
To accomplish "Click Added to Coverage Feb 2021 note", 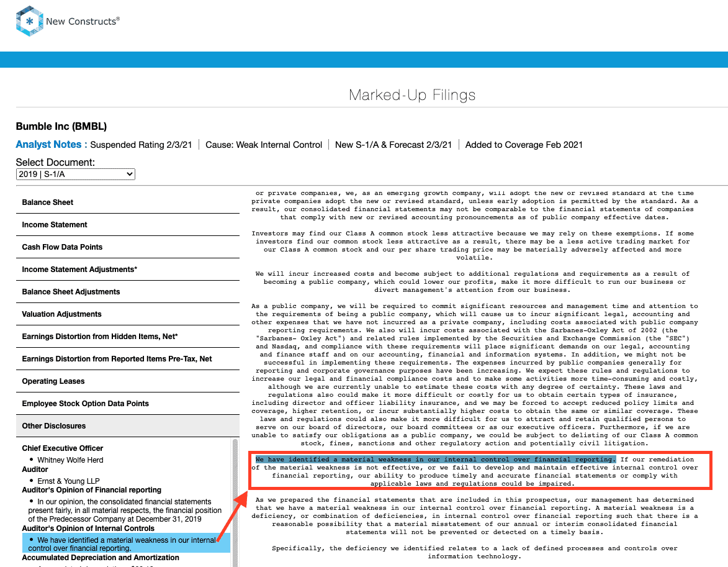I will pos(524,145).
